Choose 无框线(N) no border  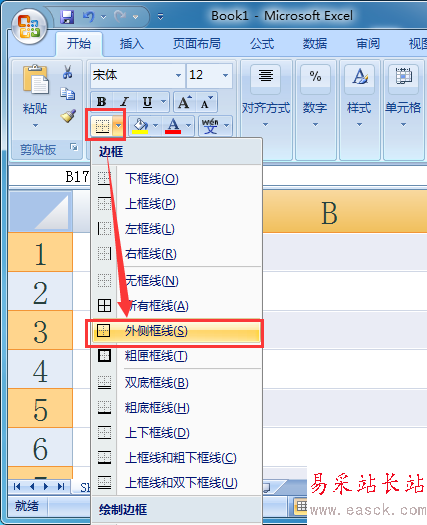[176, 280]
